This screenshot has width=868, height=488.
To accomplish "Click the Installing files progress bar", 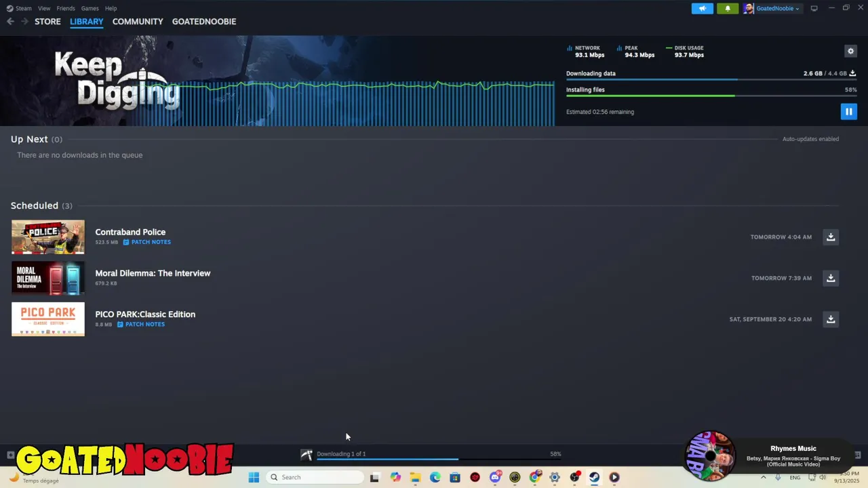I will (x=711, y=96).
